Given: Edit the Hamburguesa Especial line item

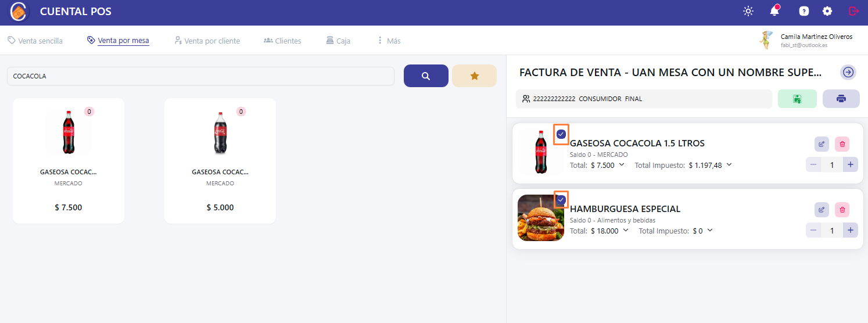Looking at the screenshot, I should pyautogui.click(x=822, y=210).
